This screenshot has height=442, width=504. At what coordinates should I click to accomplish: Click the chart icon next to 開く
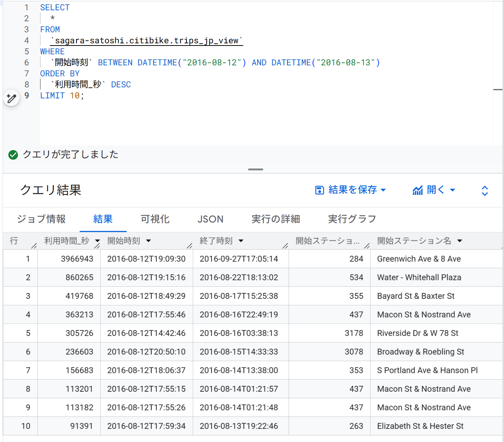tap(417, 190)
